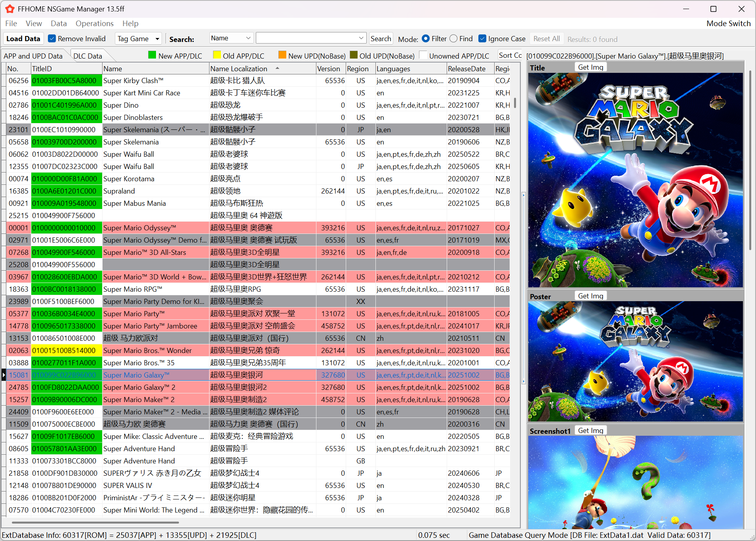The image size is (756, 541).
Task: Click the ExtDatabase Info status bar text
Action: coord(129,535)
